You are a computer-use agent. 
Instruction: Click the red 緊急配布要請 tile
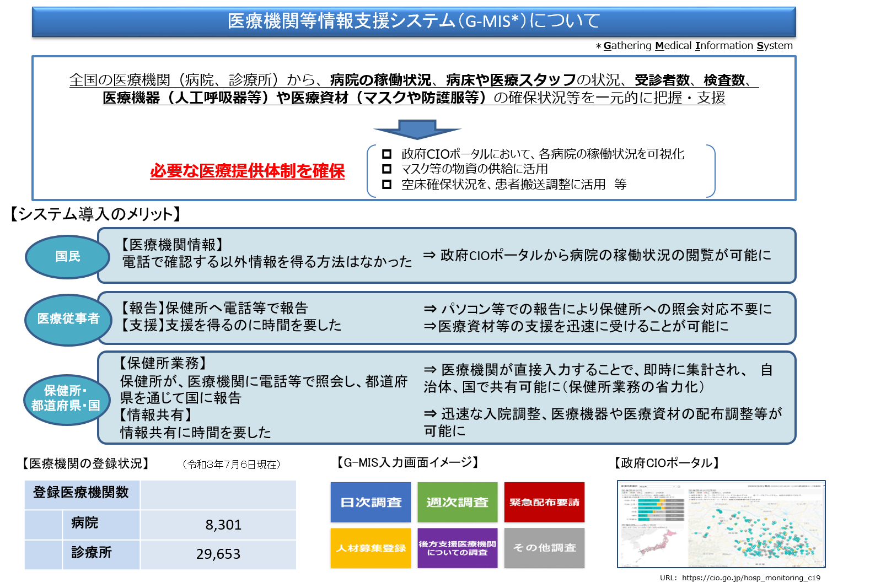click(x=544, y=502)
